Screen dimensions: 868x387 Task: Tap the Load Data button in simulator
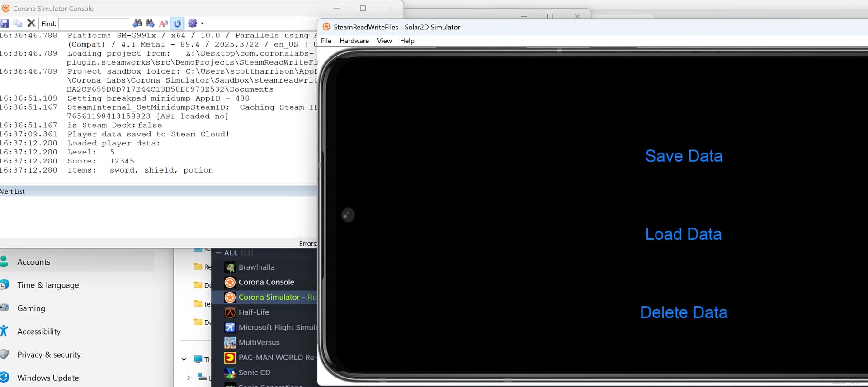pyautogui.click(x=683, y=234)
